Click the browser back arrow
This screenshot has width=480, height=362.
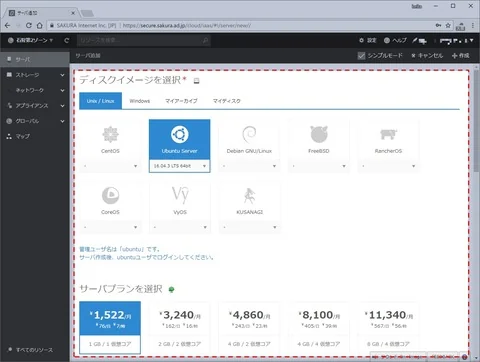[x=8, y=25]
